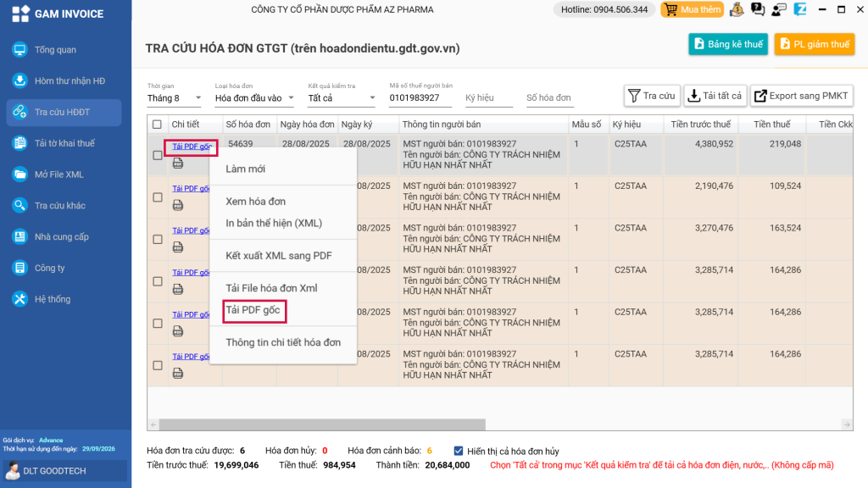Expand Kết quả kiểm tra 'Tất cả' dropdown
868x488 pixels.
[341, 98]
